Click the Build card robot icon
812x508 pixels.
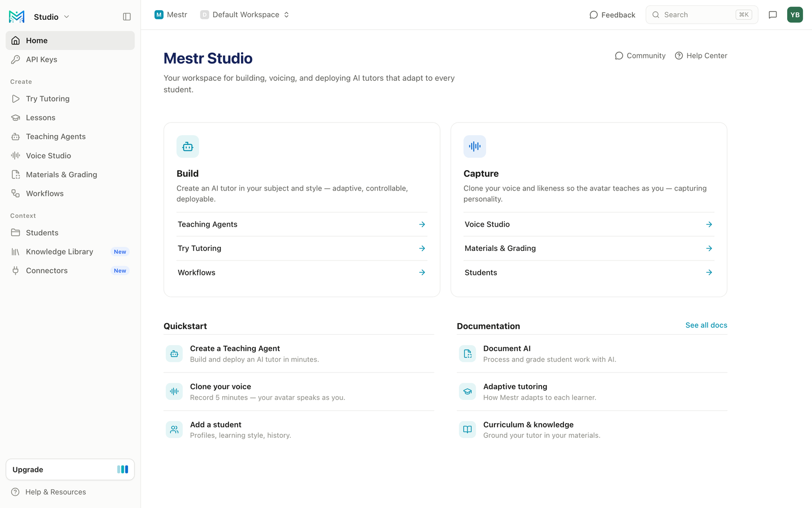click(188, 146)
